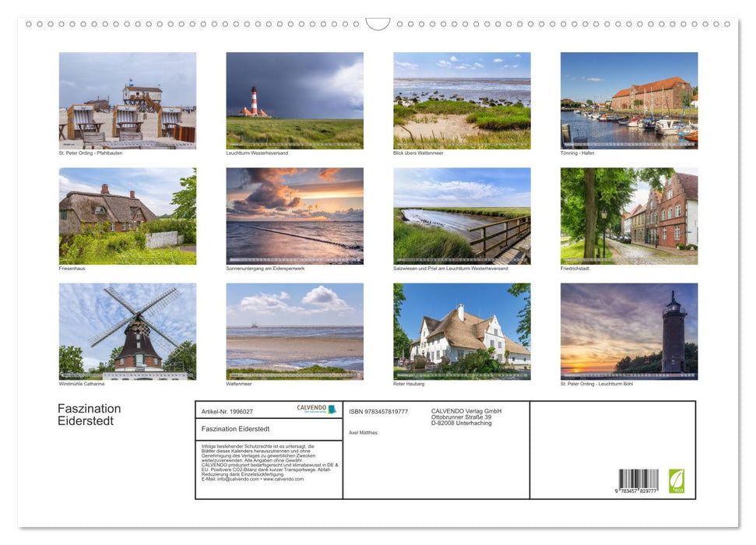Click the ISBN 9783457819777 number
Screen dimensions: 756x545
(379, 412)
